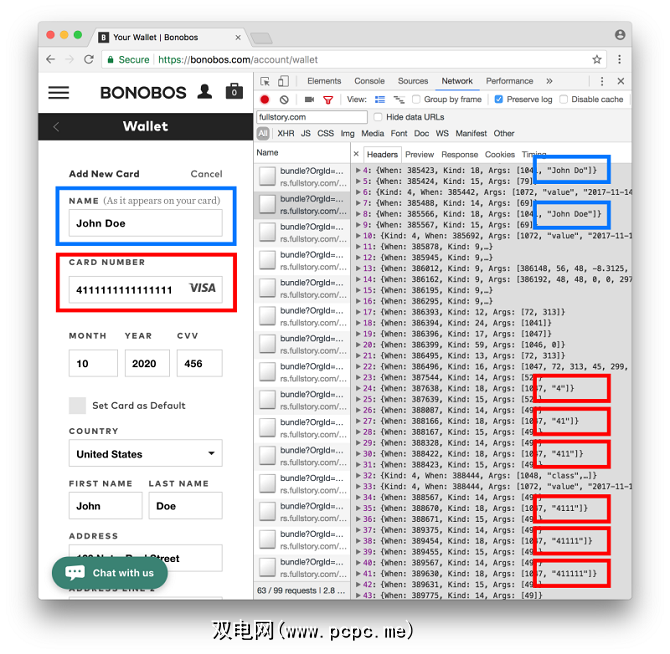Expand log entry 20 disclosure triangle
The image size is (670, 654).
[359, 345]
